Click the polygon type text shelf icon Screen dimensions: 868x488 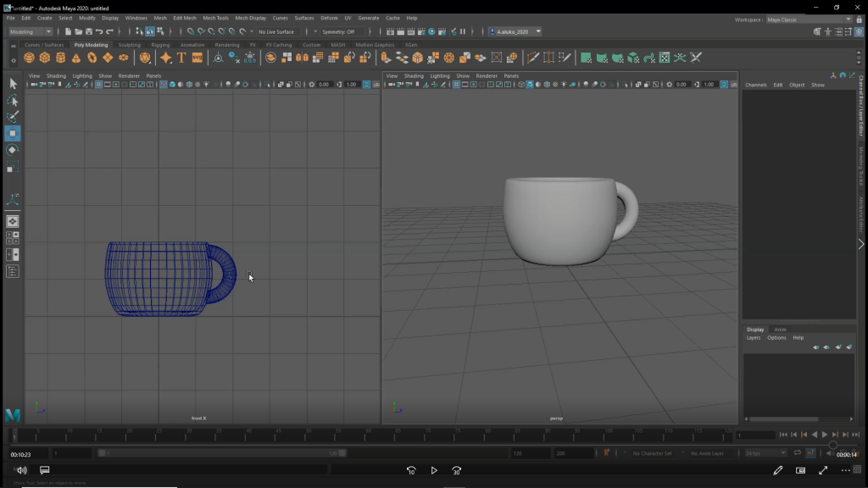181,58
